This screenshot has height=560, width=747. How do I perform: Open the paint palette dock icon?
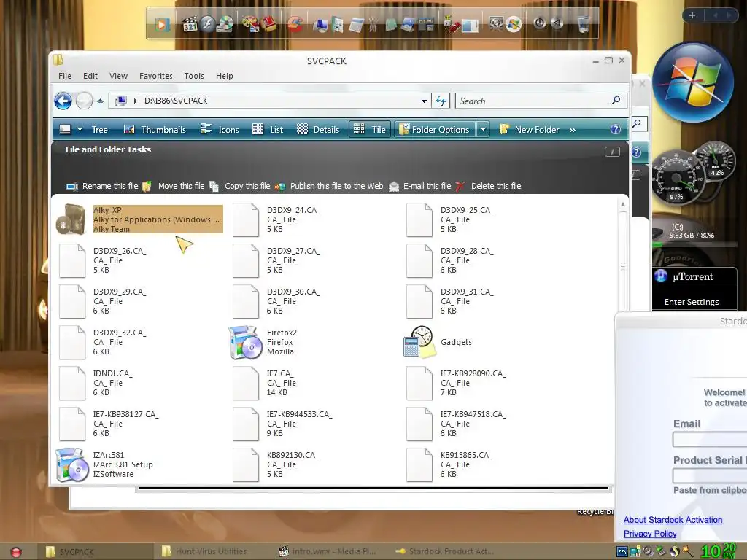[249, 23]
